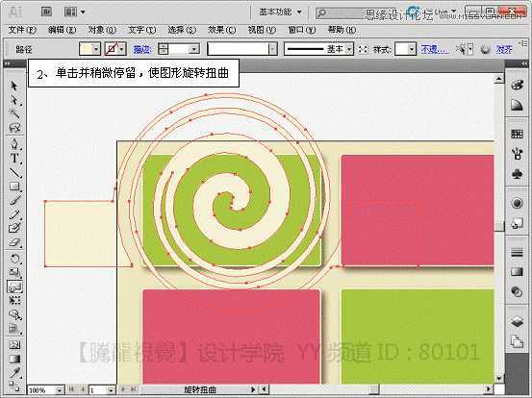The image size is (532, 398).
Task: Select the Selection (black arrow) tool
Action: coord(13,86)
